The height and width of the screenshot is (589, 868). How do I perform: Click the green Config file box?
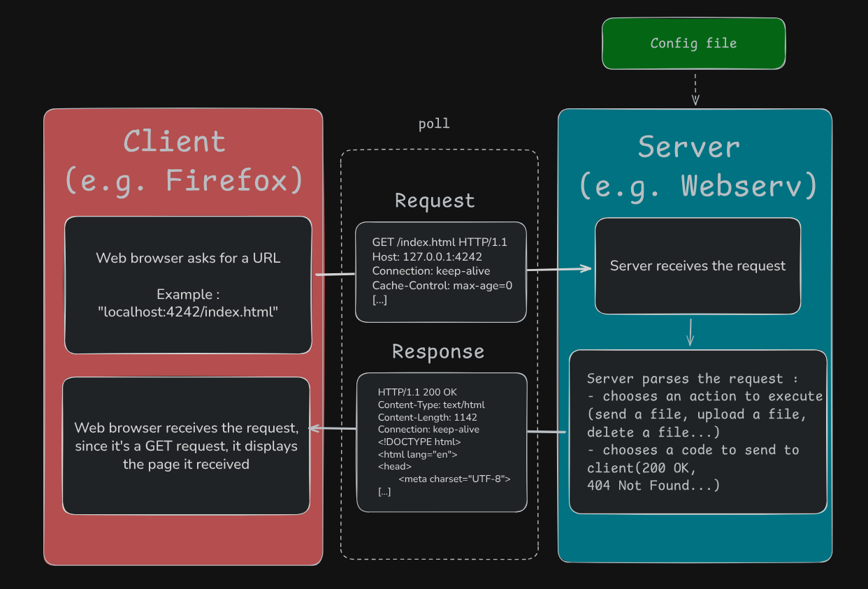point(693,43)
